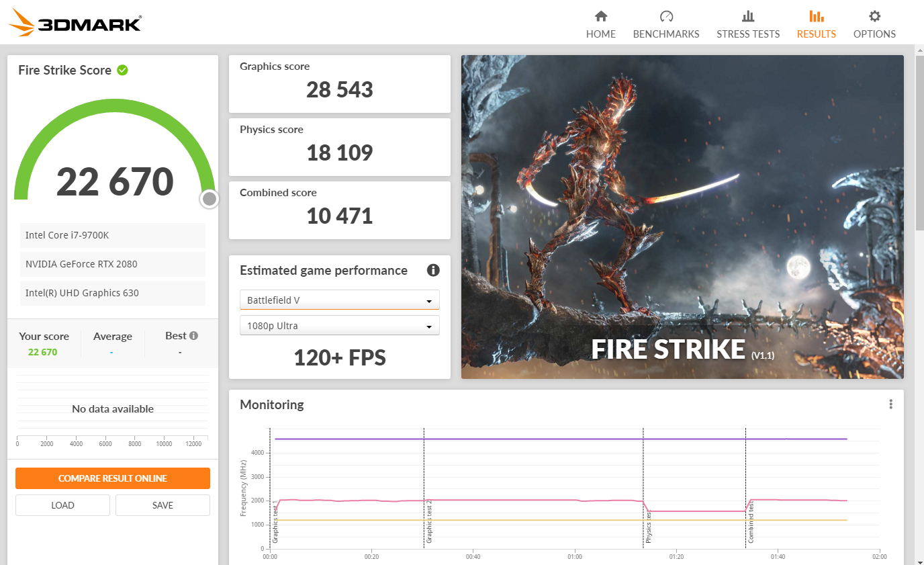Click the Intel Core i7-9700K entry

(x=113, y=235)
